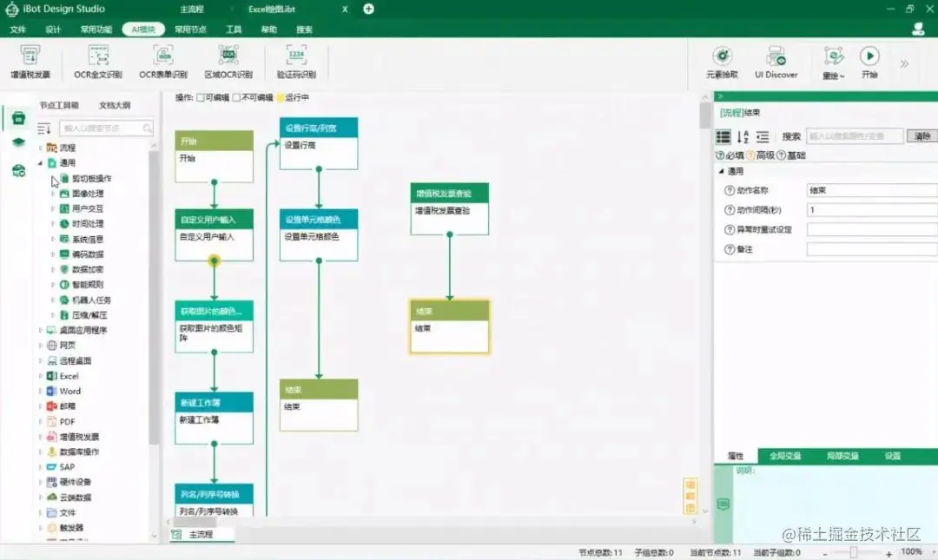Screen dimensions: 938x560
Task: Sort properties alphabetically A-Z
Action: (x=743, y=137)
